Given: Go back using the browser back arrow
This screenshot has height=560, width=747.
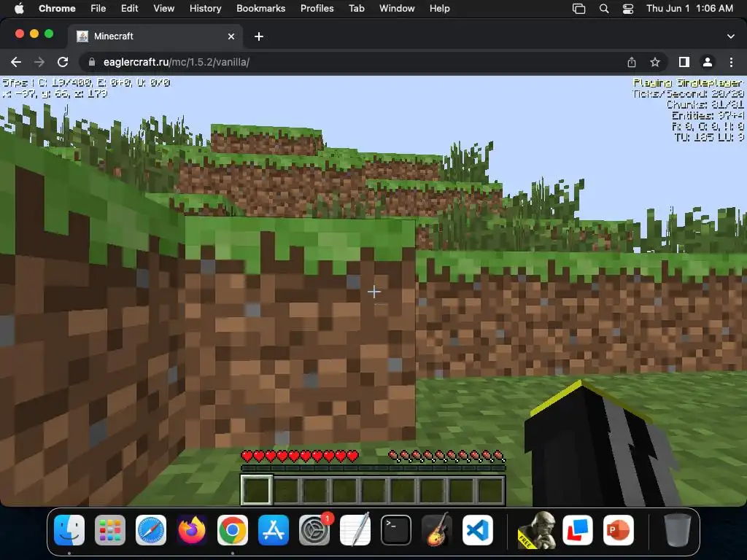Looking at the screenshot, I should tap(16, 62).
